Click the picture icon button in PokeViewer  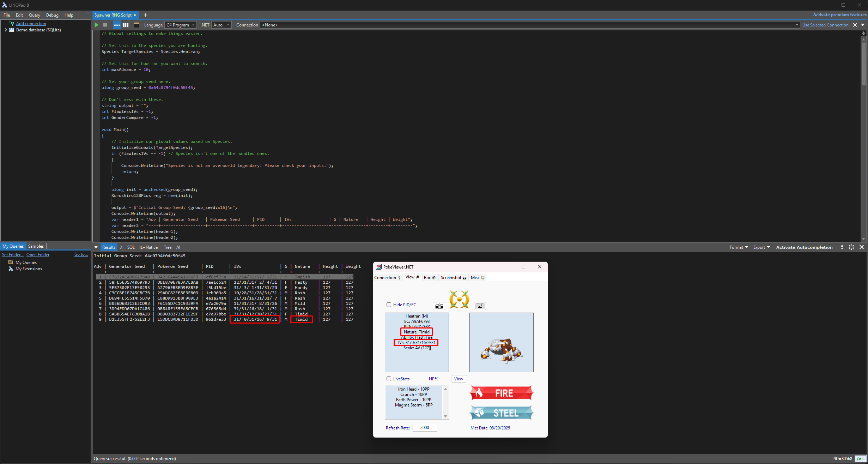coord(480,306)
